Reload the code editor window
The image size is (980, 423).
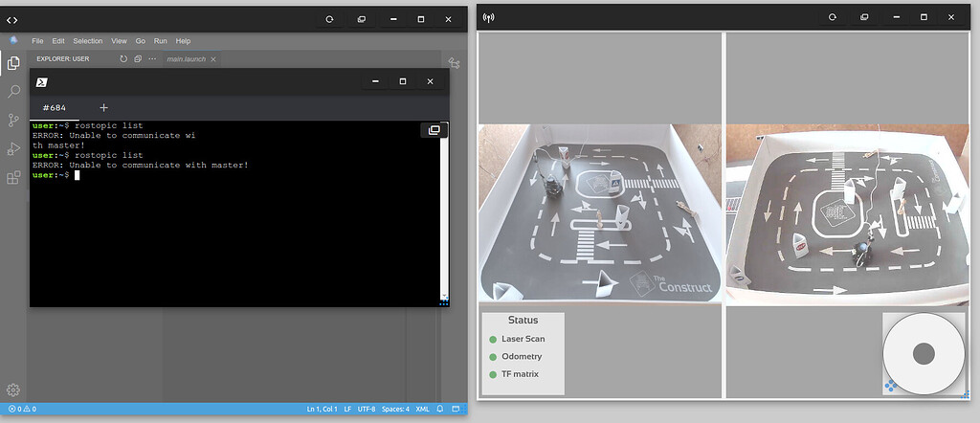point(329,19)
